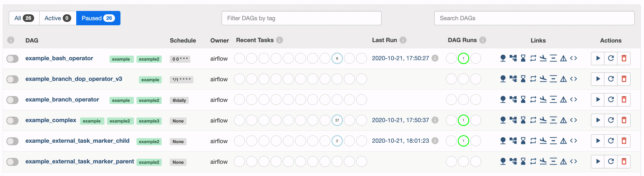Screen dimensions: 644x176
Task: Trigger the example_bash_operator DAG
Action: [x=598, y=59]
